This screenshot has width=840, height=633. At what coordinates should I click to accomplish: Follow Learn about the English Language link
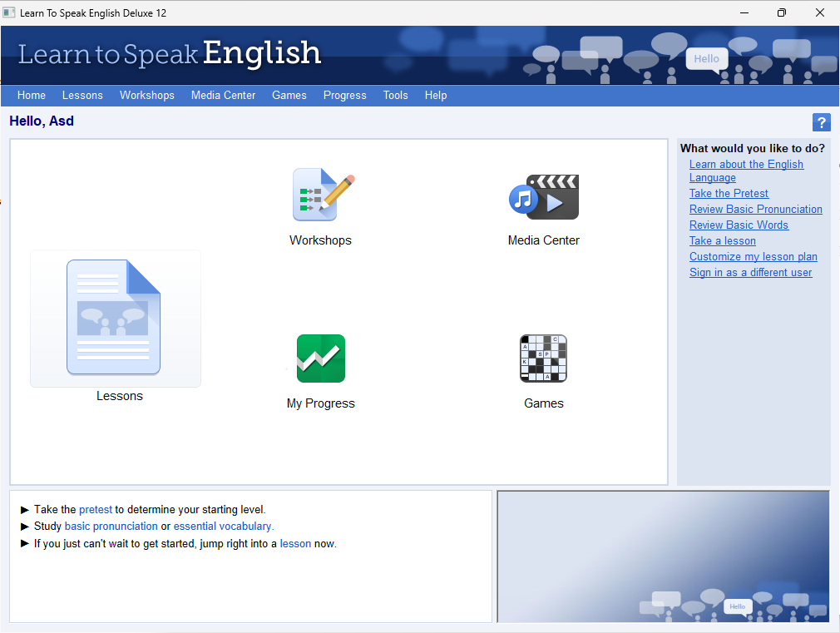coord(746,171)
